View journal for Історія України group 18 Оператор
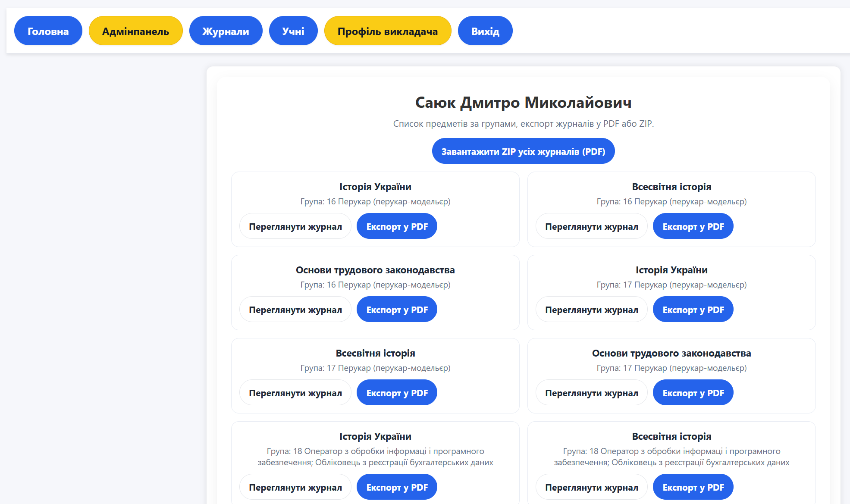 tap(295, 487)
